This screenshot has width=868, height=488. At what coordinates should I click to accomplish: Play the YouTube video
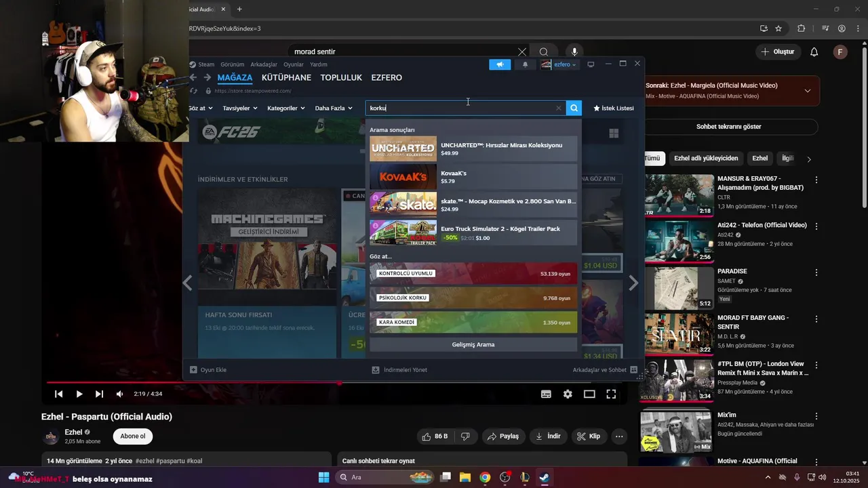[x=79, y=394]
